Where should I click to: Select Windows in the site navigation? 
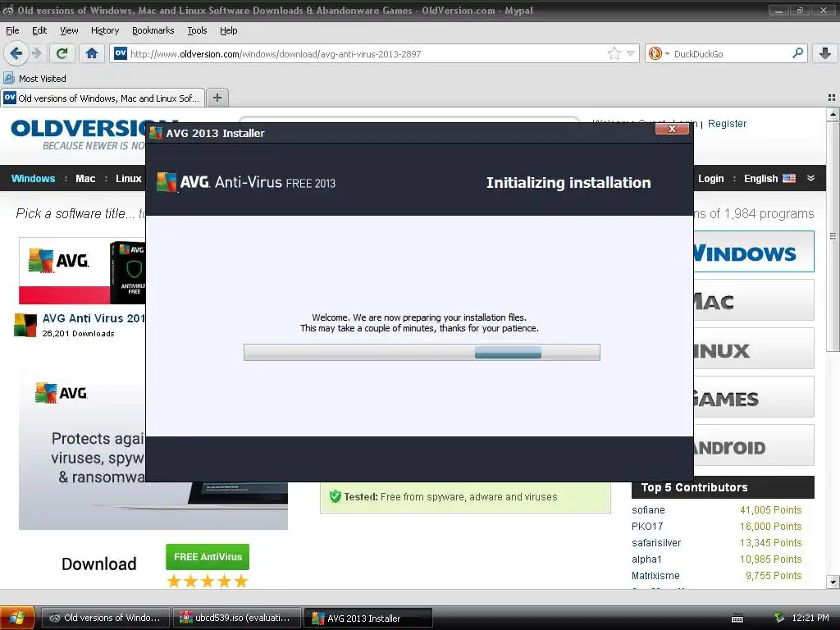click(33, 178)
